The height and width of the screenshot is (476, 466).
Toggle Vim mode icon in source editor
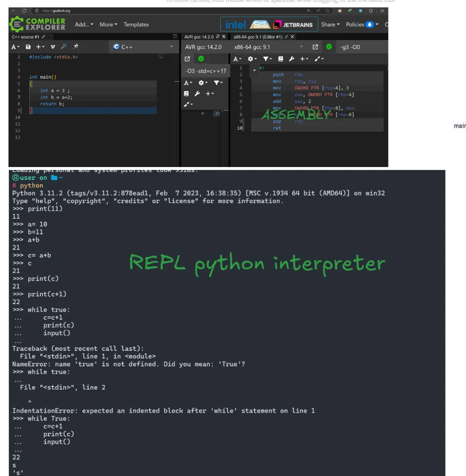pyautogui.click(x=52, y=47)
